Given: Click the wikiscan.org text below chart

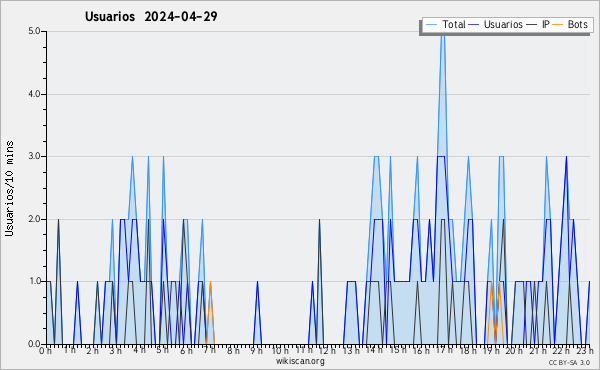Looking at the screenshot, I should point(300,361).
